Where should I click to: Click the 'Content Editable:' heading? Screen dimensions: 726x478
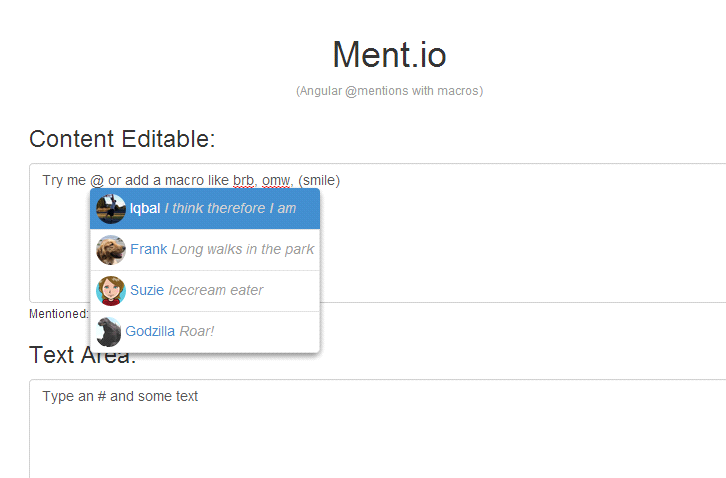(122, 139)
